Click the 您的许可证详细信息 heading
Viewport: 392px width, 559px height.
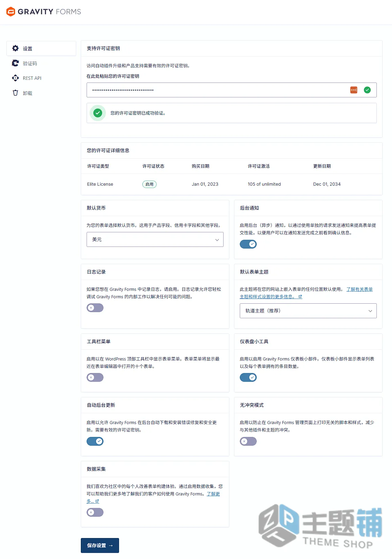(x=108, y=150)
